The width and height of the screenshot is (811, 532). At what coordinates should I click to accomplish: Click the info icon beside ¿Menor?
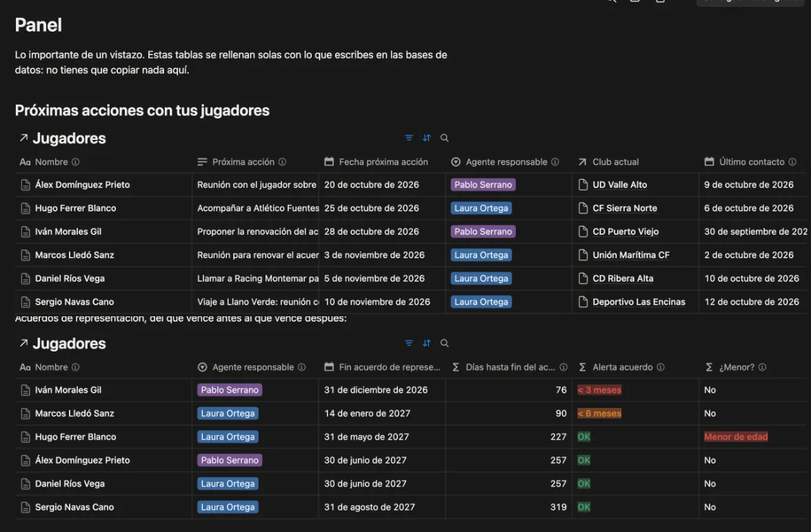[763, 367]
